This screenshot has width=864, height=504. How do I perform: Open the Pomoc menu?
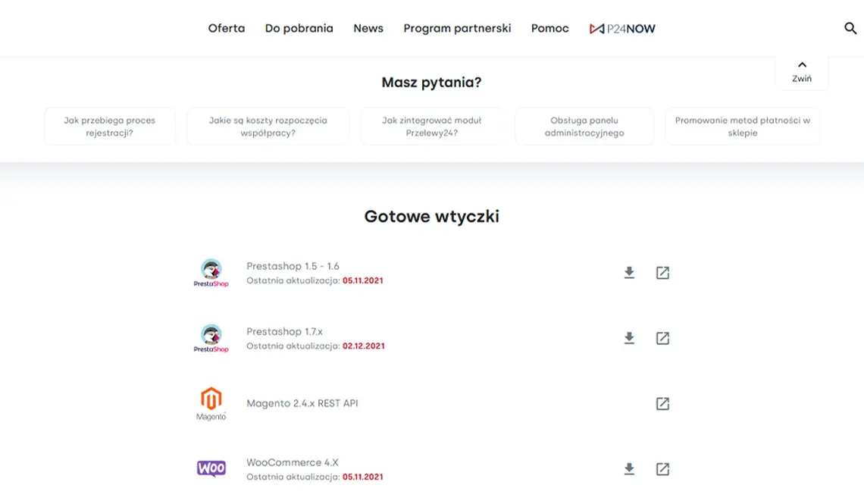(x=550, y=28)
